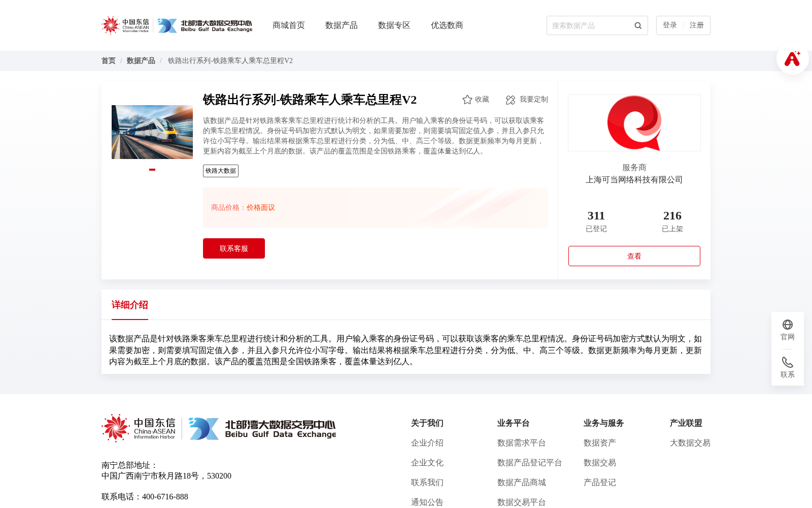
Task: Open footer link 企业文化
Action: 427,463
